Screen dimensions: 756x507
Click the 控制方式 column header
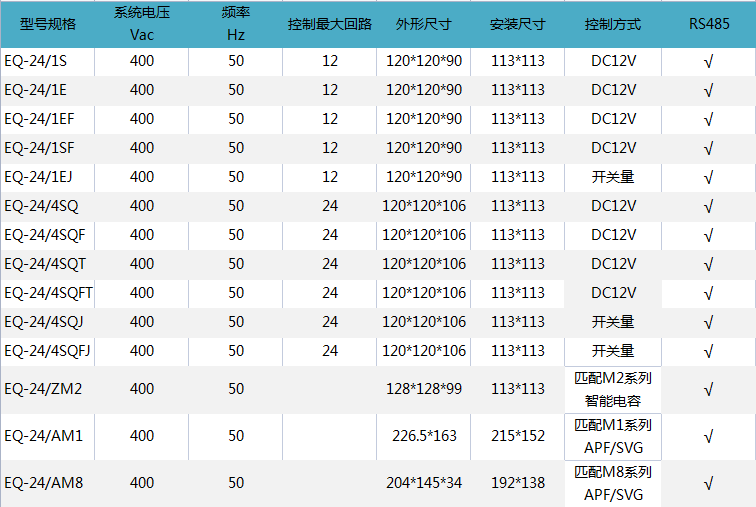point(613,24)
